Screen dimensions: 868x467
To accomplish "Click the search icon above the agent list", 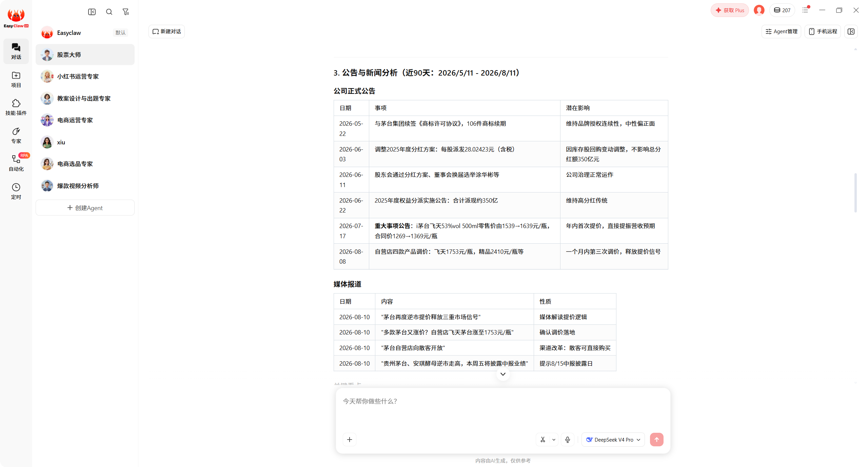I will click(x=109, y=12).
